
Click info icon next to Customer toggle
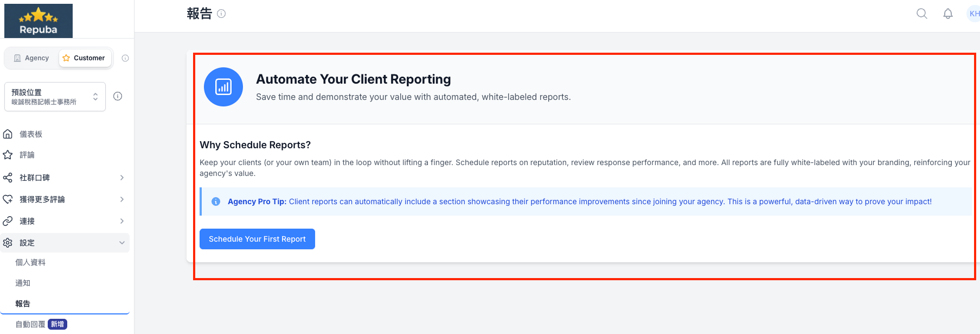pyautogui.click(x=125, y=58)
